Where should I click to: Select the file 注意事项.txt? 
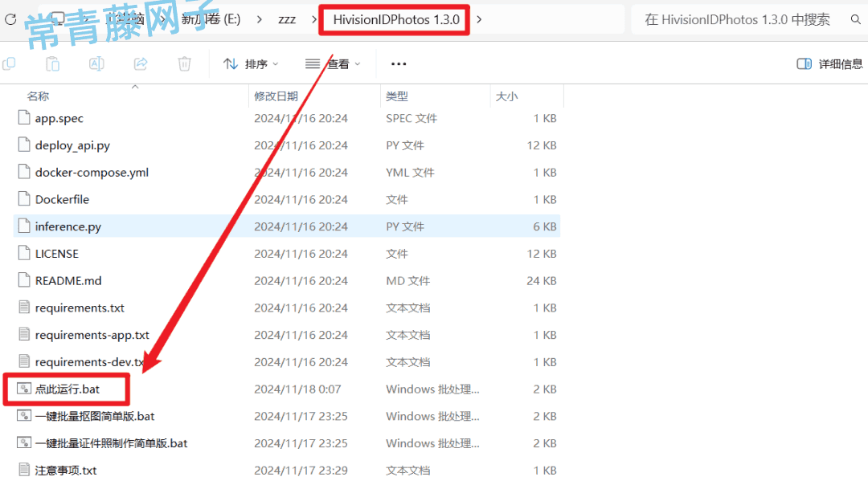point(66,471)
